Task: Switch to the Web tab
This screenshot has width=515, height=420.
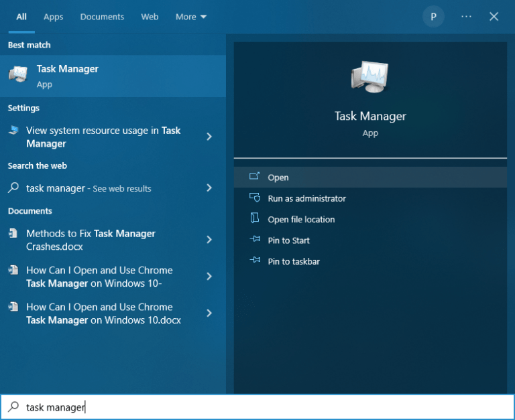Action: point(150,17)
